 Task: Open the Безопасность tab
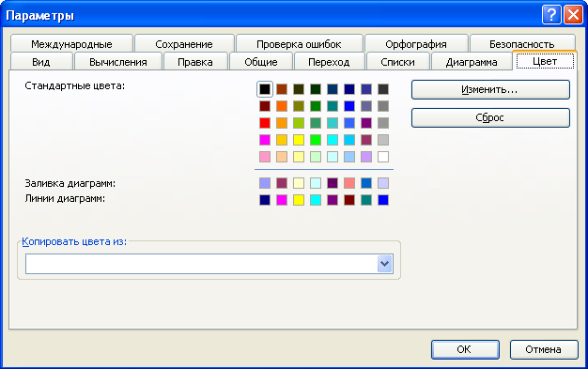click(522, 43)
